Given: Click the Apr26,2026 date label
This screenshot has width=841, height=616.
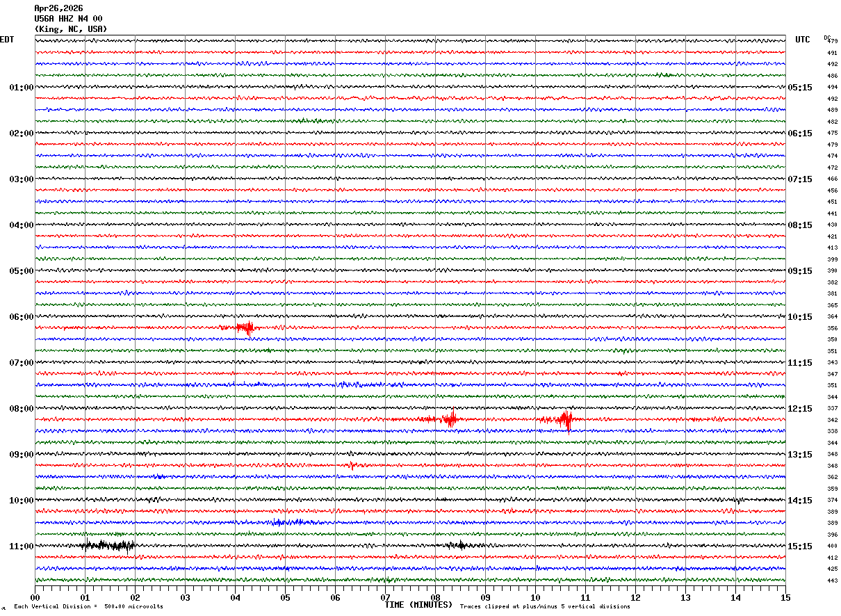Looking at the screenshot, I should point(58,8).
